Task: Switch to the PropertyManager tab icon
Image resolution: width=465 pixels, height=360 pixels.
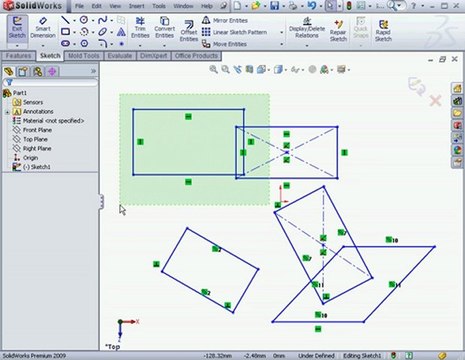Action: (23, 71)
